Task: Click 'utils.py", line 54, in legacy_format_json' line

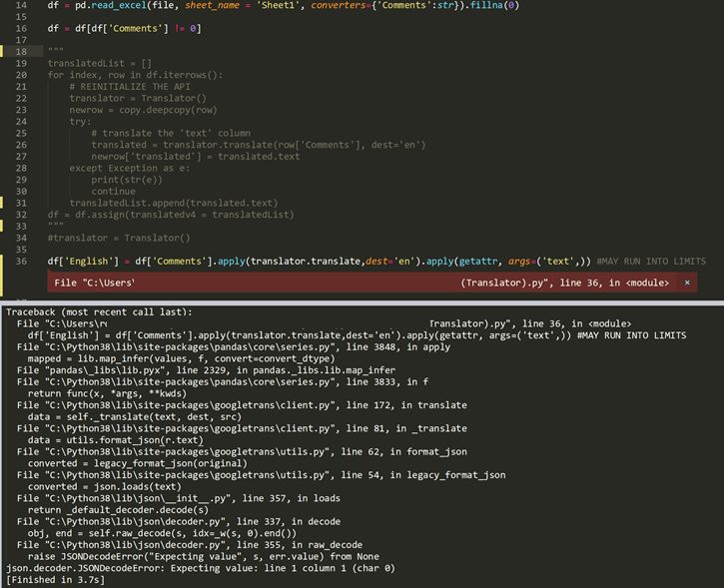Action: (261, 475)
